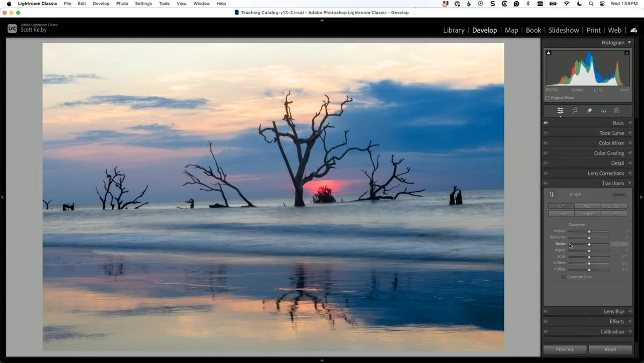Open the Masking tool
Image resolution: width=644 pixels, height=363 pixels.
(617, 111)
